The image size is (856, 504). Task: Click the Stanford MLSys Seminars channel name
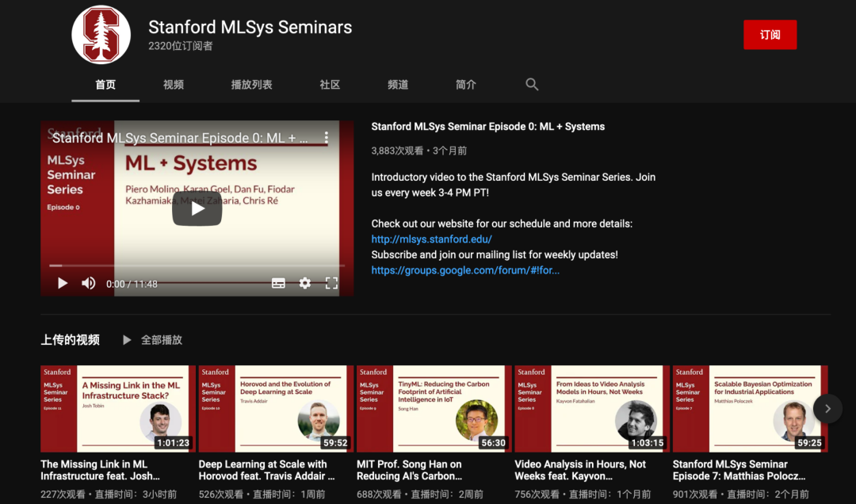250,27
